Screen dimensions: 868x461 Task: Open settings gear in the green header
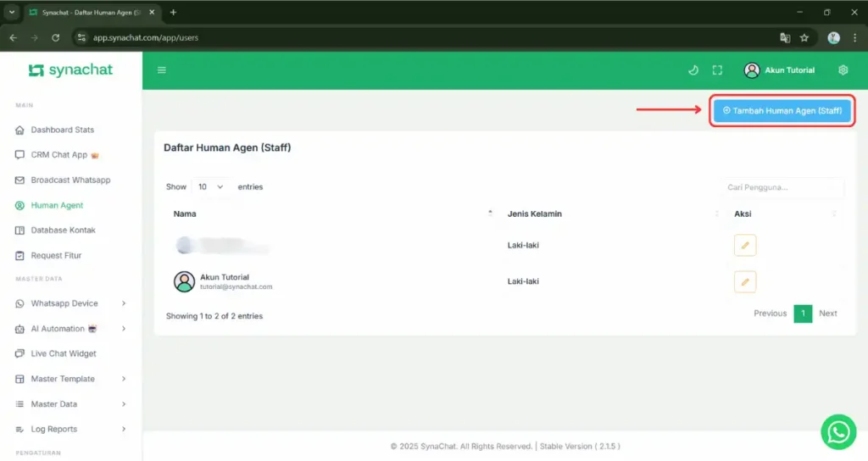tap(843, 69)
